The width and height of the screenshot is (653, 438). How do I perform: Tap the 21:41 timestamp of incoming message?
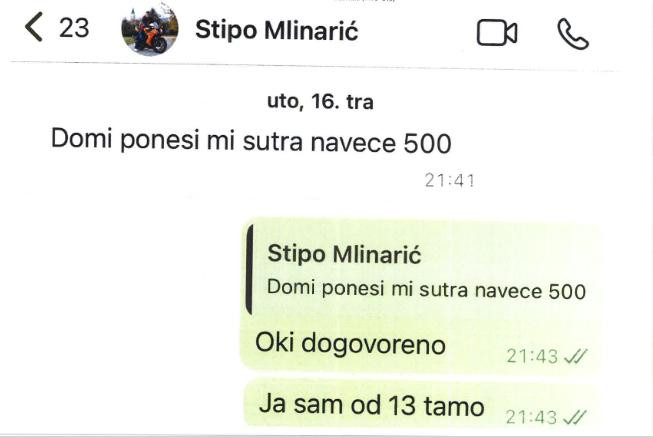(450, 181)
